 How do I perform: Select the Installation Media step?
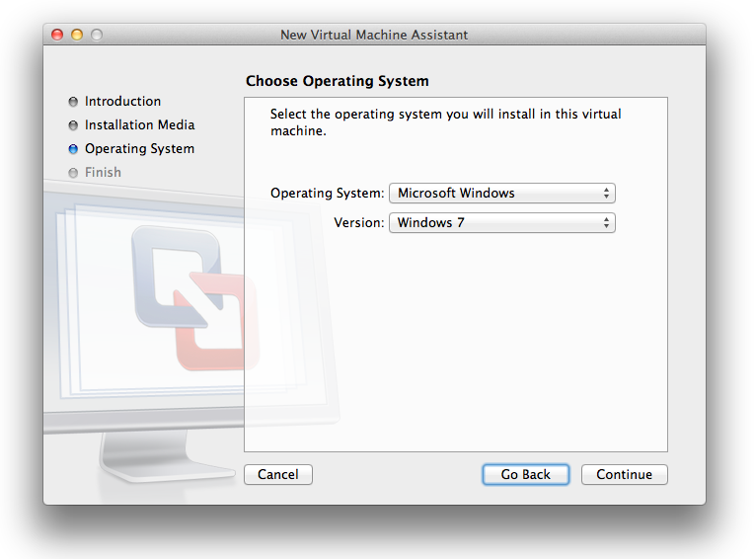140,124
